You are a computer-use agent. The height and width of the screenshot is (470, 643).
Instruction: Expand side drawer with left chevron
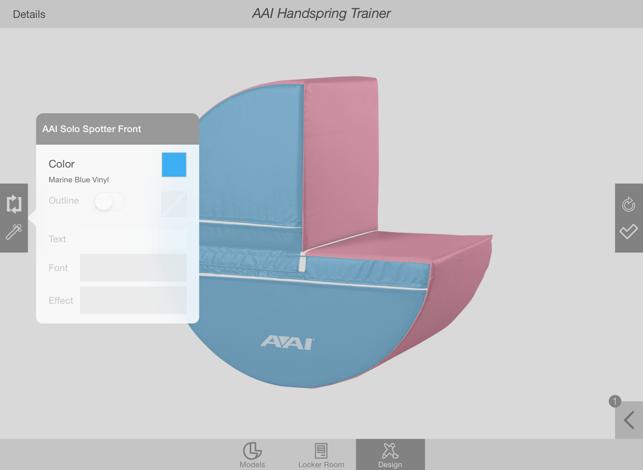629,420
